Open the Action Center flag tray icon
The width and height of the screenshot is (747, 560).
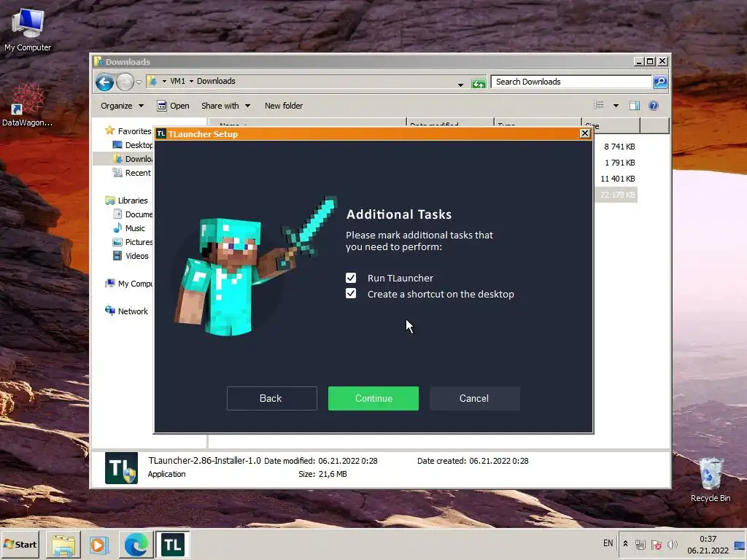point(656,544)
